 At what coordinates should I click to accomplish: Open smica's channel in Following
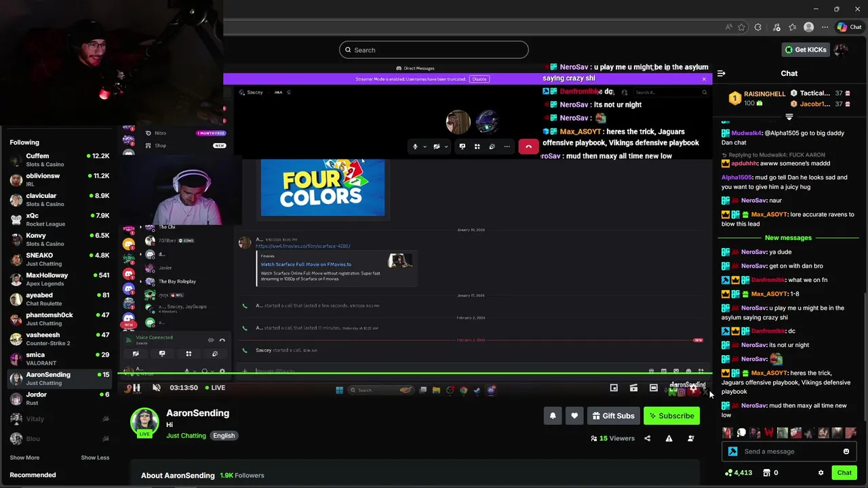[60, 359]
